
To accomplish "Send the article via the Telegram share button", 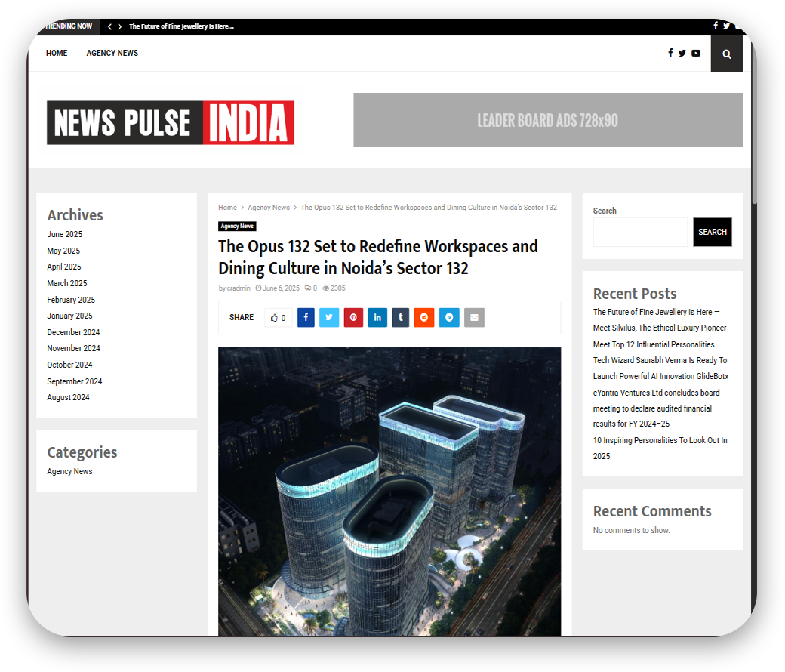I will coord(449,318).
